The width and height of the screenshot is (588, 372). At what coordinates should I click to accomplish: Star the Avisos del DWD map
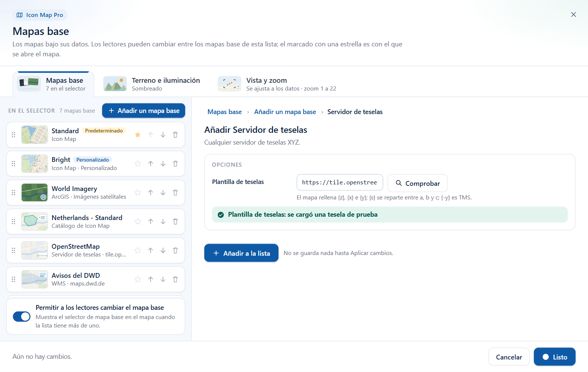tap(138, 279)
